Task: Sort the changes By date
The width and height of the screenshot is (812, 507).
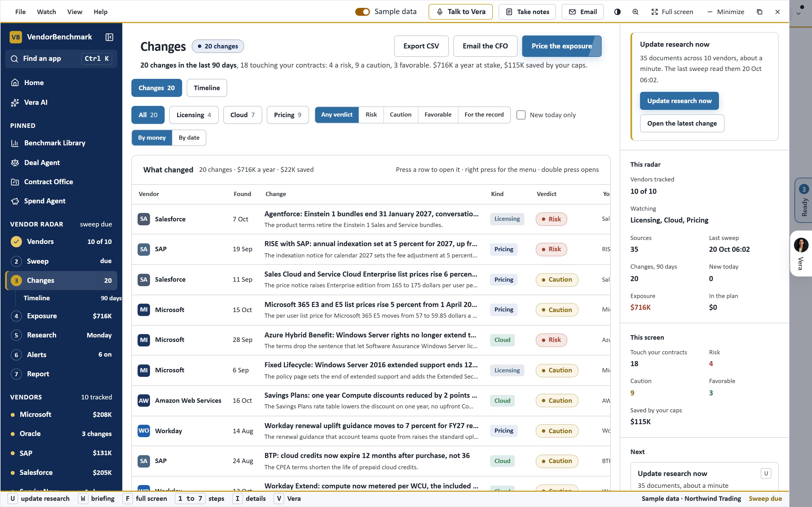Action: pos(189,138)
